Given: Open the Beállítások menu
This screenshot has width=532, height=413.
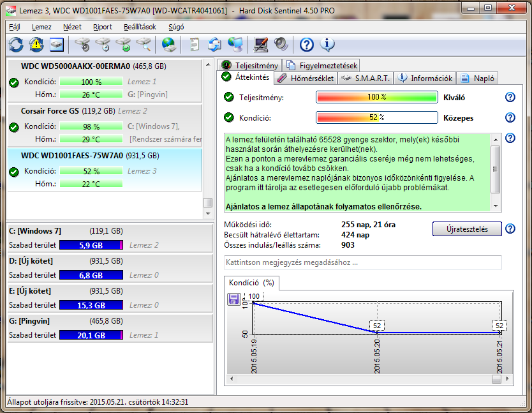Looking at the screenshot, I should (x=140, y=27).
